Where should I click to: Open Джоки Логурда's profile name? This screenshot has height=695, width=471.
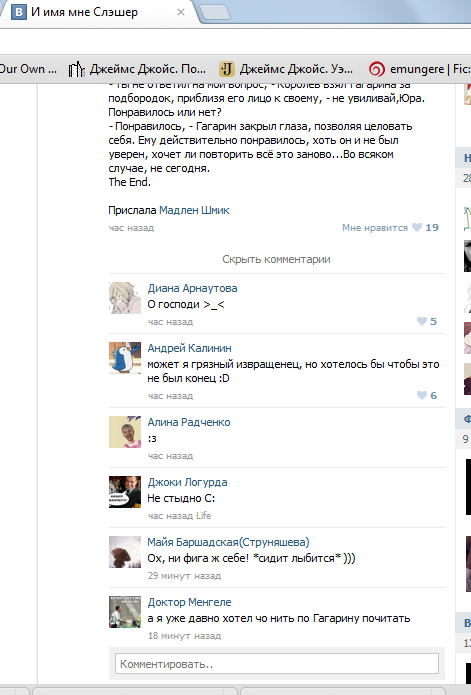coord(187,482)
